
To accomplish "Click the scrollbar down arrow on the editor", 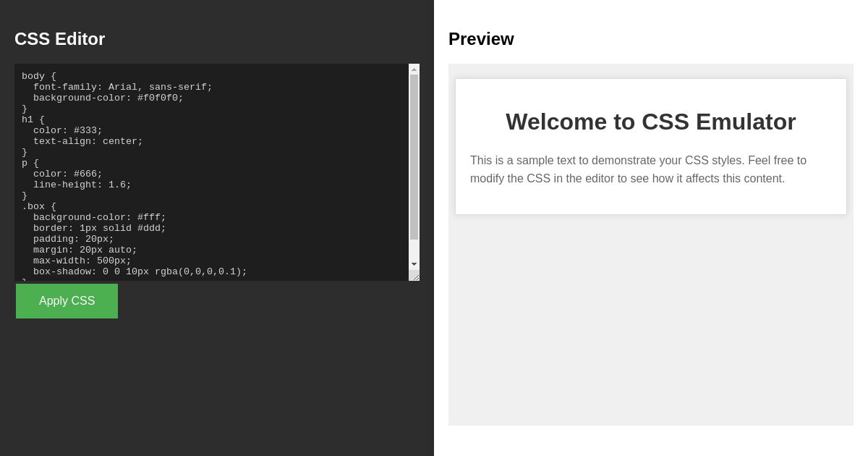I will 414,264.
